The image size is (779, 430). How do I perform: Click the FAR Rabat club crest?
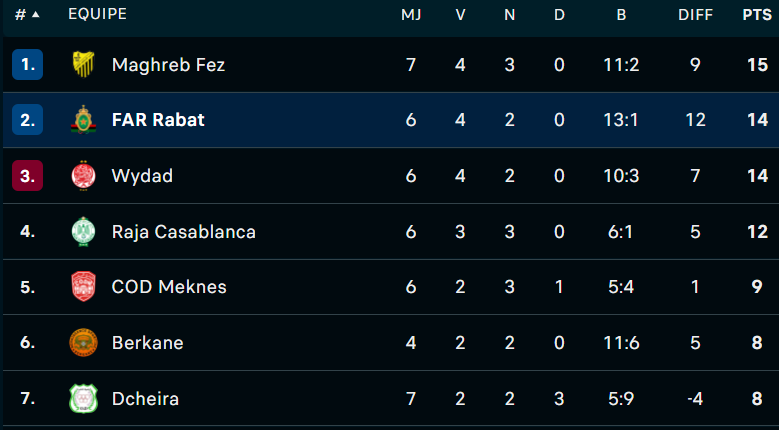[83, 120]
